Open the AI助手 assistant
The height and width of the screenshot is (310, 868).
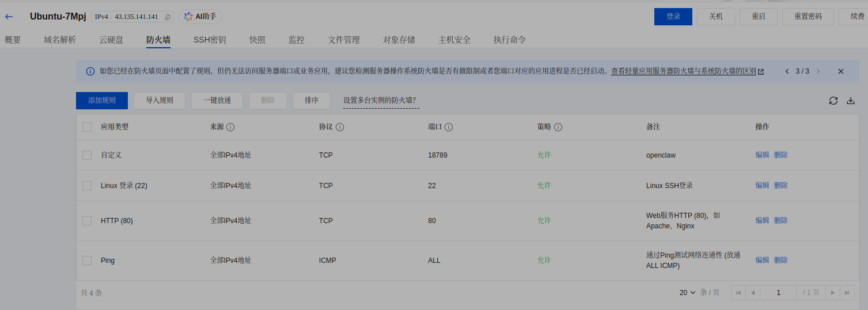click(200, 17)
